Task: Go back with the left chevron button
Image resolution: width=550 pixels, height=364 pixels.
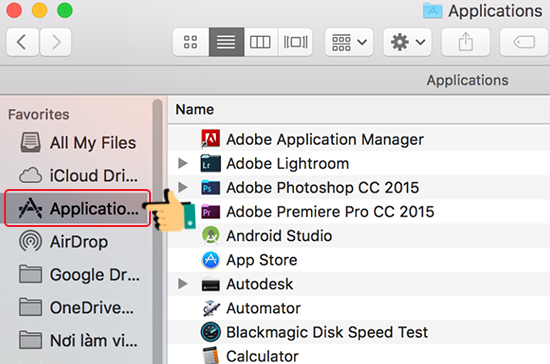Action: coord(22,42)
